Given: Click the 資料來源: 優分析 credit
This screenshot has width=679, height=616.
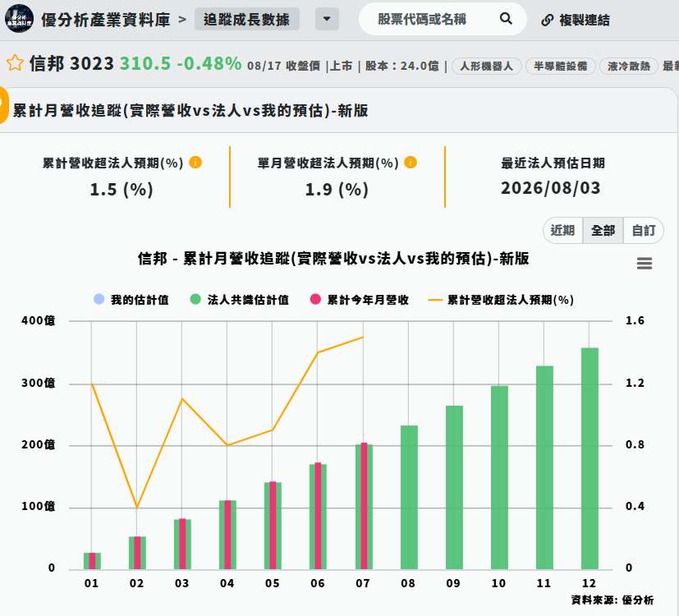Looking at the screenshot, I should pyautogui.click(x=612, y=600).
